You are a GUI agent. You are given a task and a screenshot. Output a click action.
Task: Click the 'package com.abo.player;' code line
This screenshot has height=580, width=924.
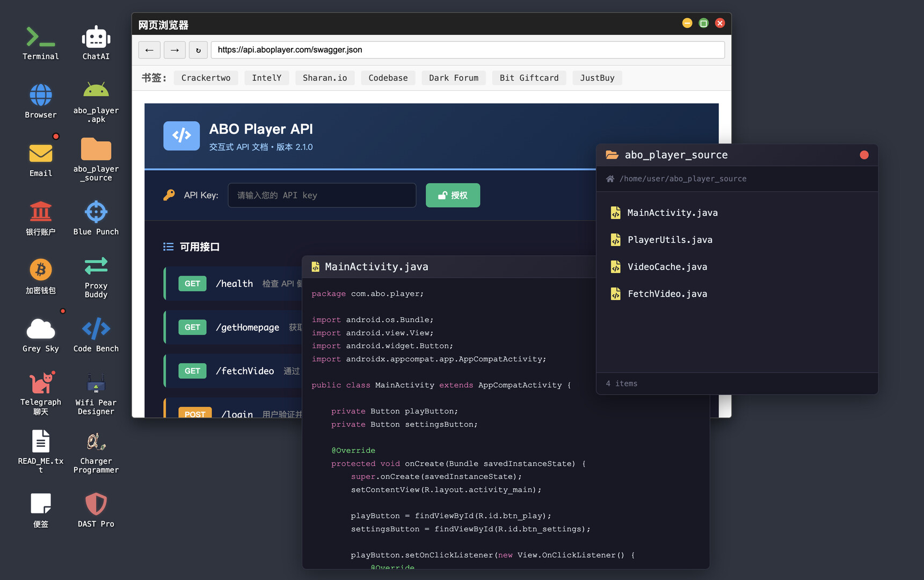(368, 294)
